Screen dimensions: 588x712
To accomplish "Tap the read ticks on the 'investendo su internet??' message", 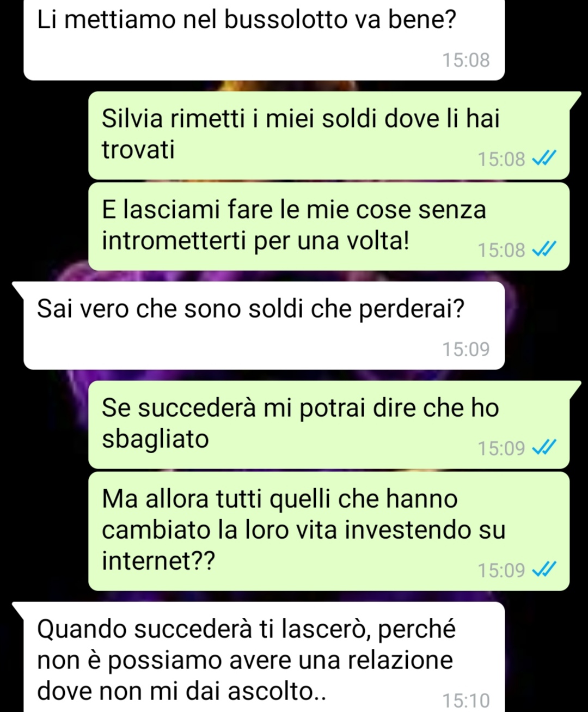I will (544, 570).
